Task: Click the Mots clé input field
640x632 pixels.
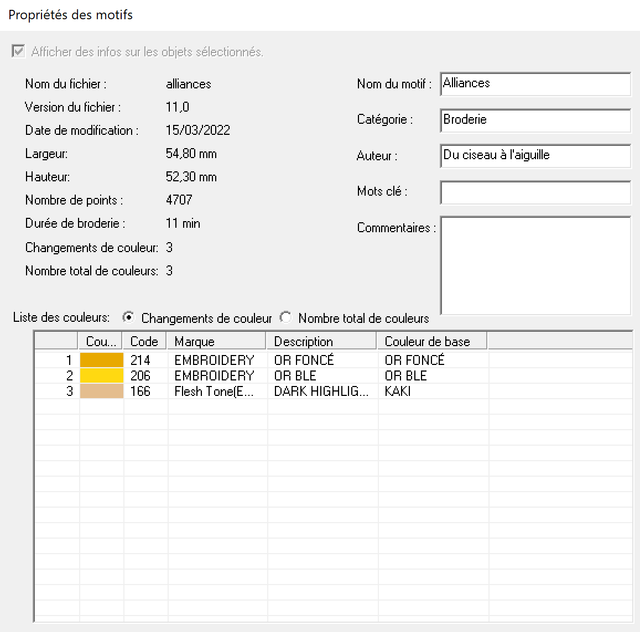Action: tap(536, 192)
